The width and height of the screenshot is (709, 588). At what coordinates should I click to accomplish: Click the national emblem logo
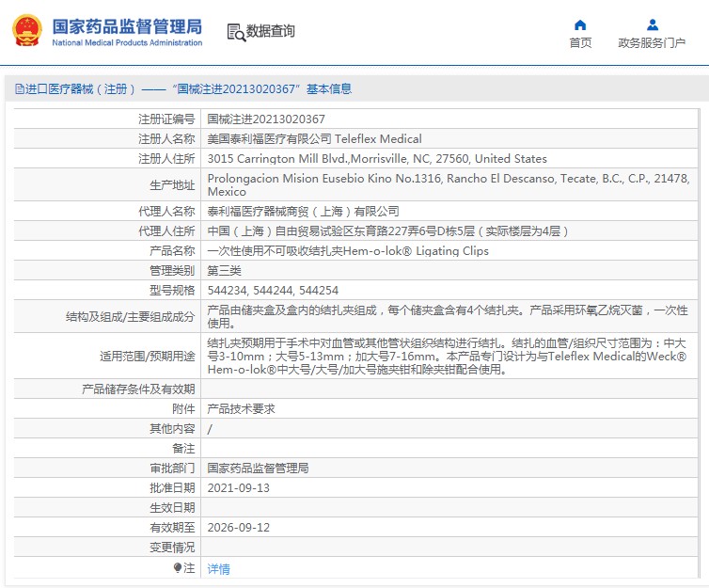pos(27,30)
